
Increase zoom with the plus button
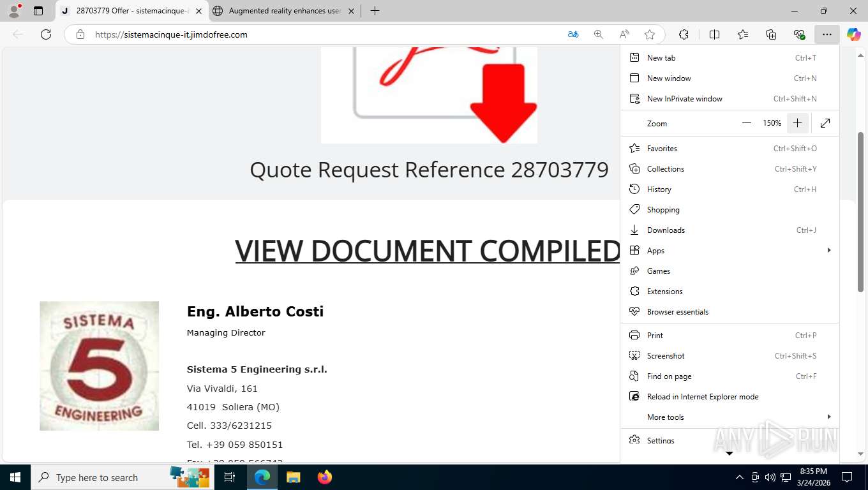[x=797, y=123]
